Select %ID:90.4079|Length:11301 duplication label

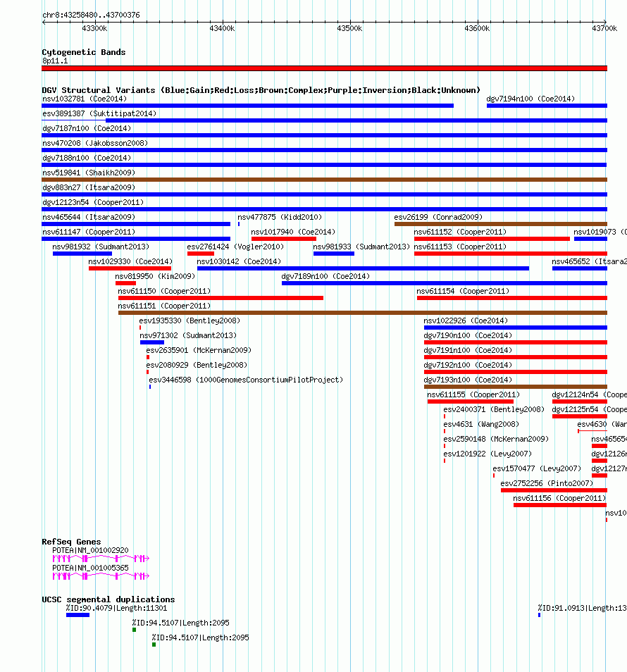(116, 608)
